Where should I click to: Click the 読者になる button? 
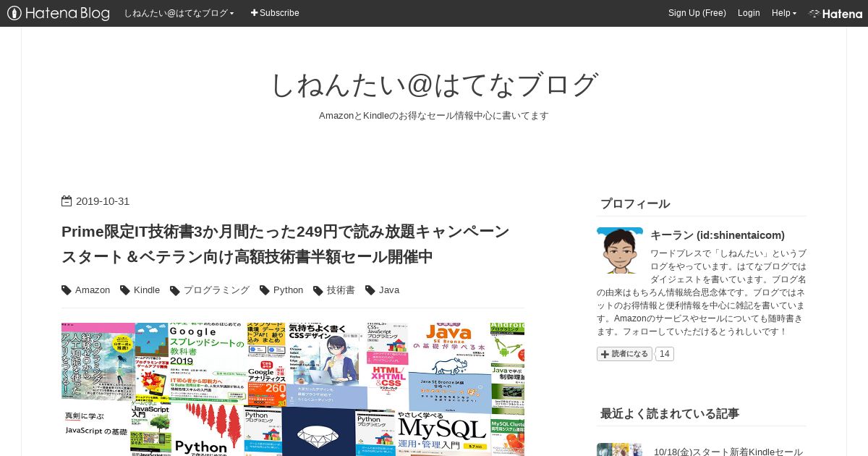tap(624, 354)
